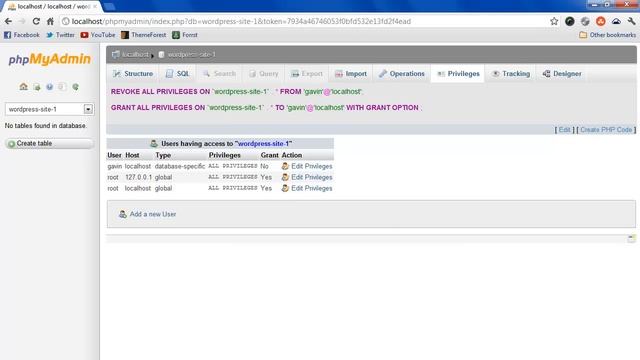The height and width of the screenshot is (360, 640).
Task: Click the orange extension icon
Action: coord(600,21)
